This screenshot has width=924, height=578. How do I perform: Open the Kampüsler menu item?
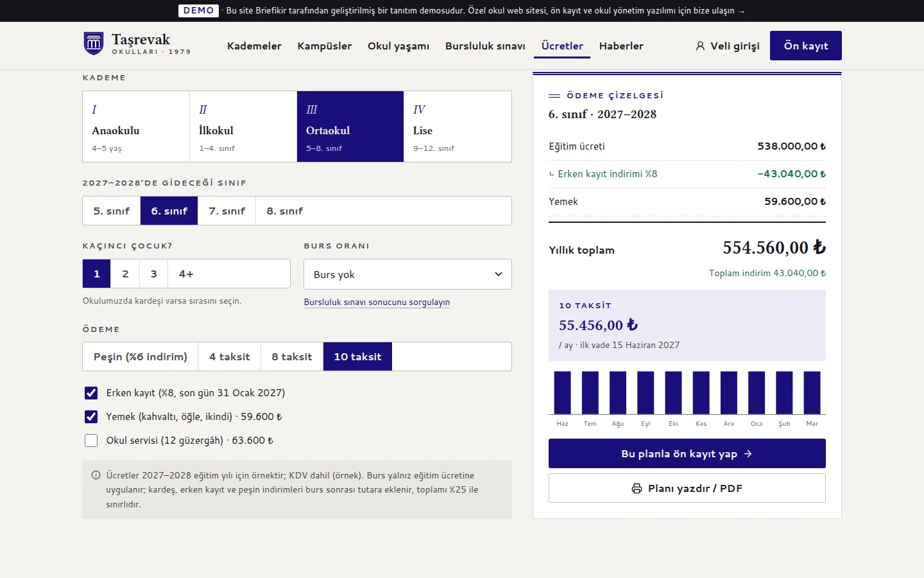click(x=325, y=46)
